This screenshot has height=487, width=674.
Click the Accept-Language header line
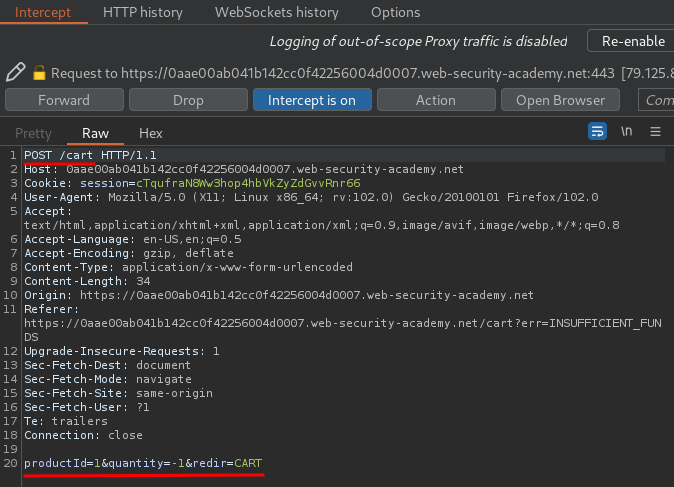(x=133, y=239)
